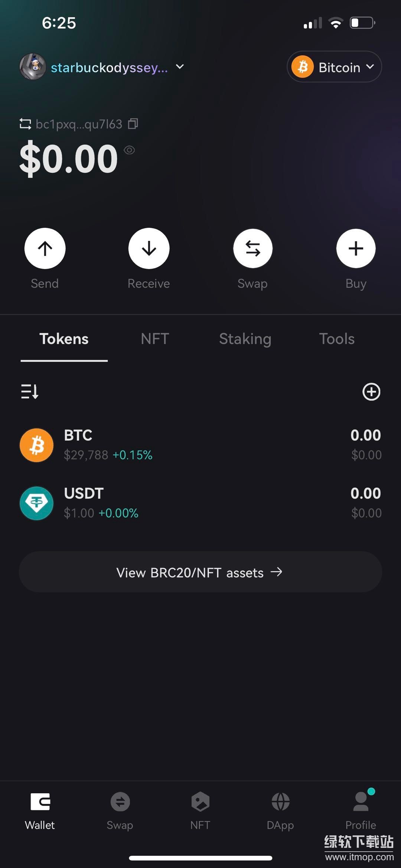Tap View BRC20/NFT assets button
Screen dimensions: 401x868
[200, 572]
